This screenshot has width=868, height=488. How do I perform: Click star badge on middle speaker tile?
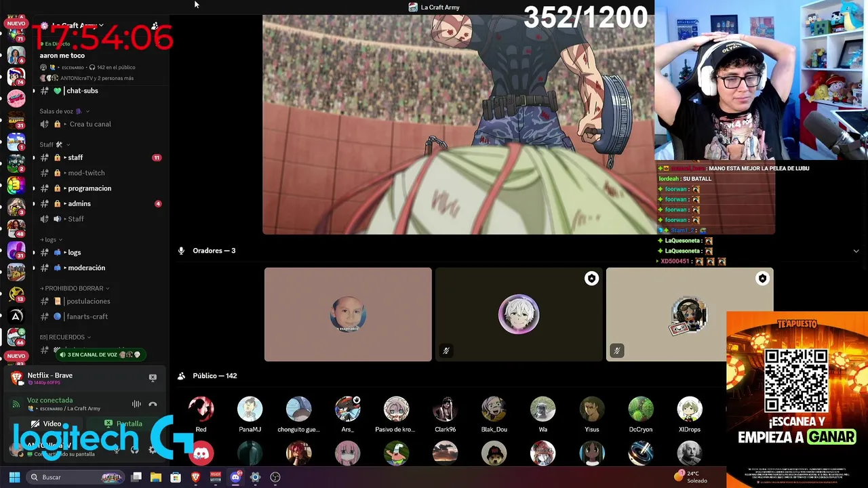pos(591,279)
